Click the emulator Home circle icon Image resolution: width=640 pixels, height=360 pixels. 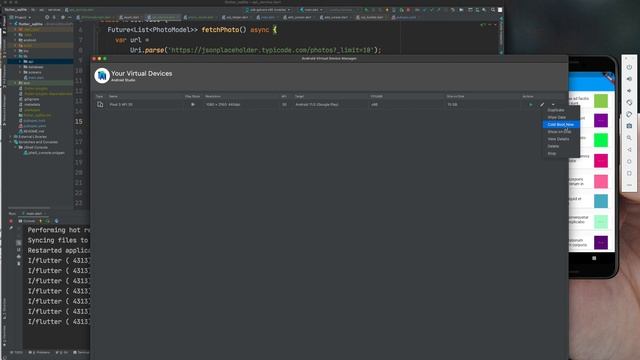629,162
